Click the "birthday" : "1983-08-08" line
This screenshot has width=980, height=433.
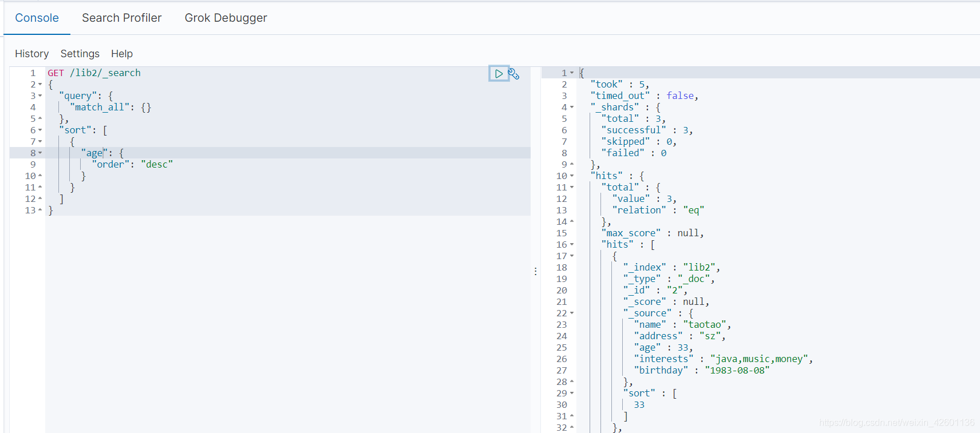(x=702, y=370)
